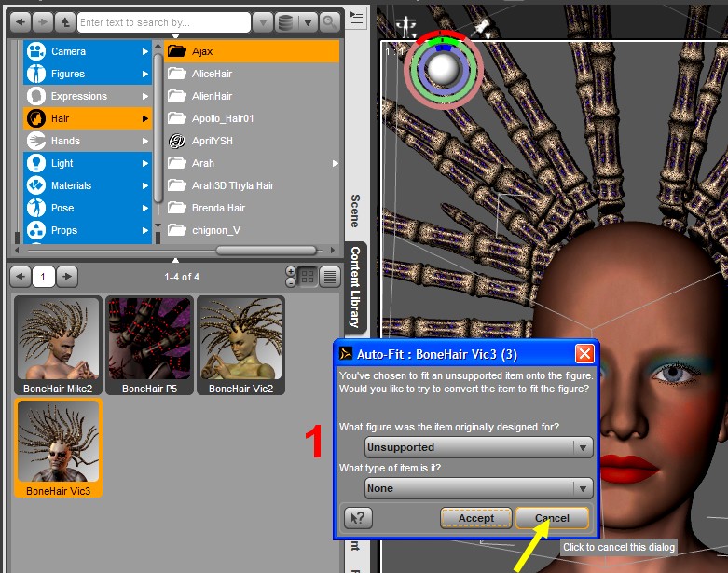The width and height of the screenshot is (728, 573).
Task: Click the Hands category icon
Action: [x=35, y=141]
